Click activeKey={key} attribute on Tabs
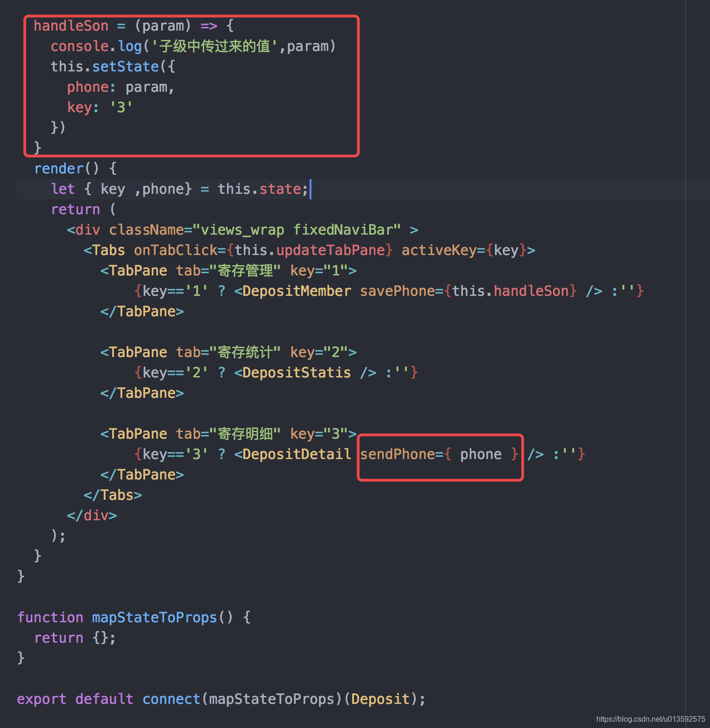This screenshot has height=728, width=710. click(464, 250)
